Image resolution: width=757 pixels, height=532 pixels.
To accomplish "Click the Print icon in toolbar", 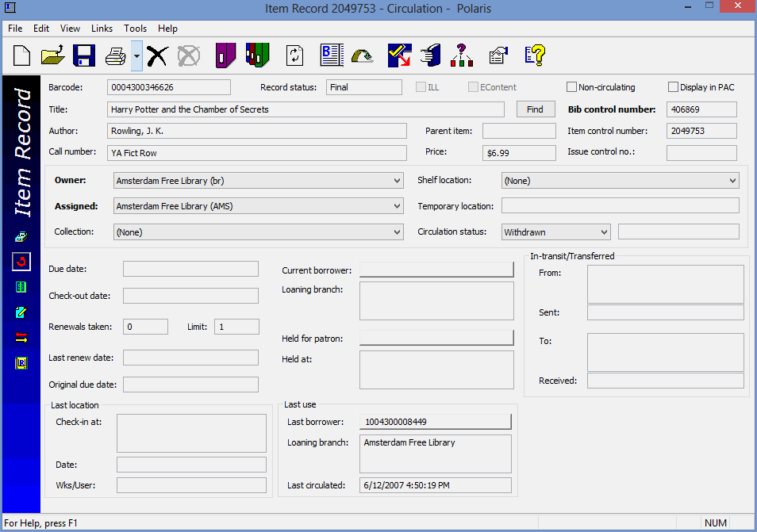I will (x=117, y=55).
